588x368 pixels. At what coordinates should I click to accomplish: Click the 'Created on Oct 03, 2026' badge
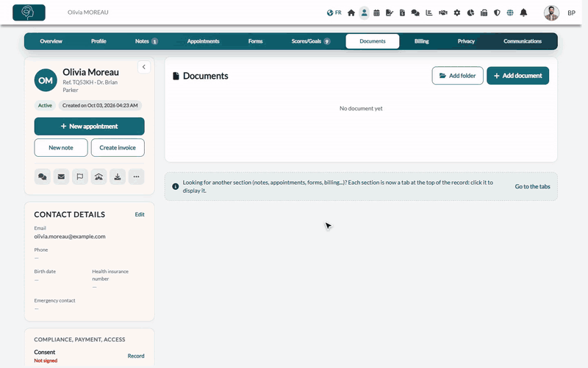tap(100, 105)
